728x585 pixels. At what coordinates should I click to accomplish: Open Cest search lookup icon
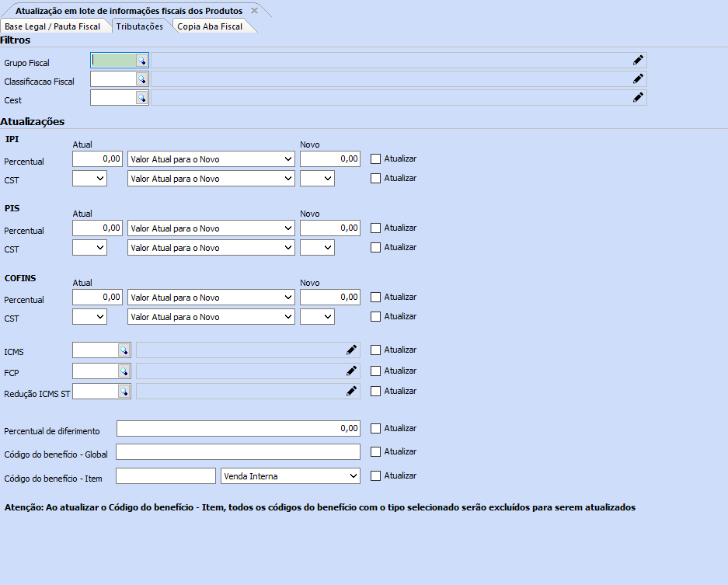(141, 98)
